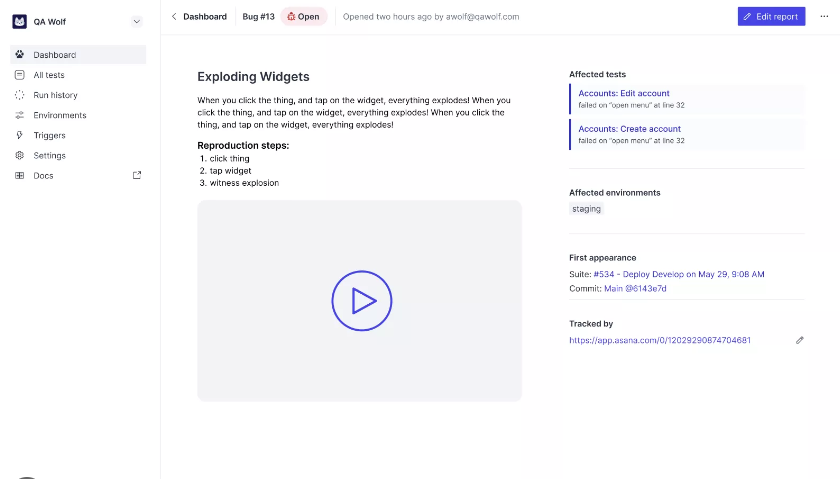Click the Run history icon
The width and height of the screenshot is (840, 479).
[20, 95]
